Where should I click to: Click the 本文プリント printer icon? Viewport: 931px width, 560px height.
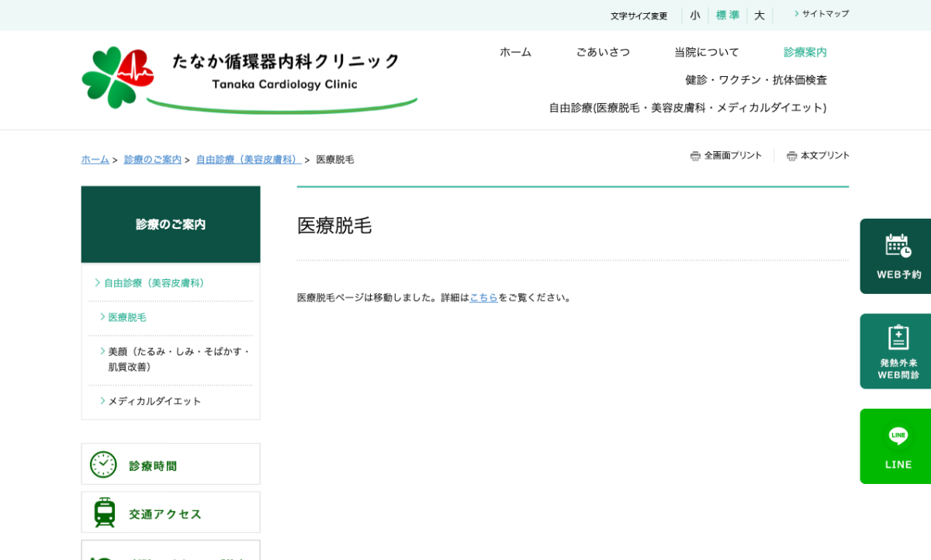791,156
